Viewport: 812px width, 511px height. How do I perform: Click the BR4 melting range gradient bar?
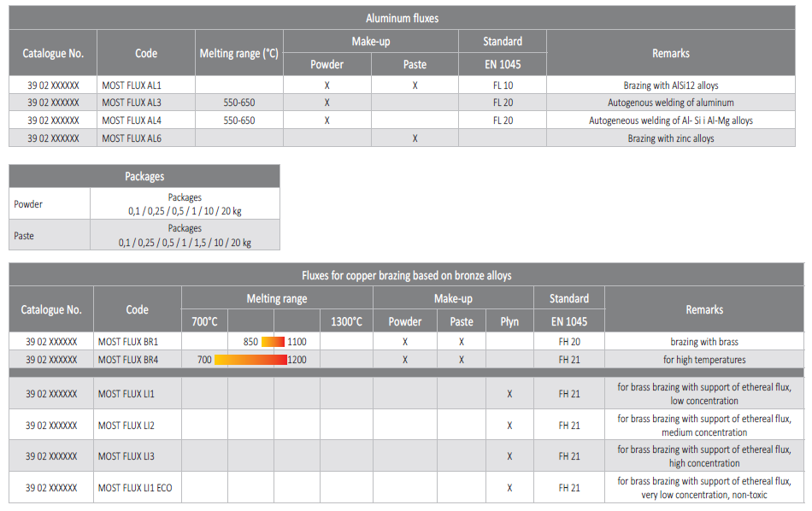(250, 360)
